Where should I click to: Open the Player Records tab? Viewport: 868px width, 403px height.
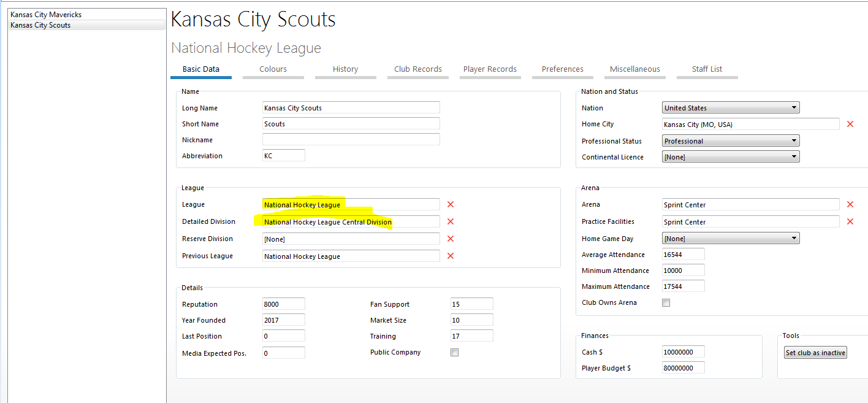coord(490,69)
